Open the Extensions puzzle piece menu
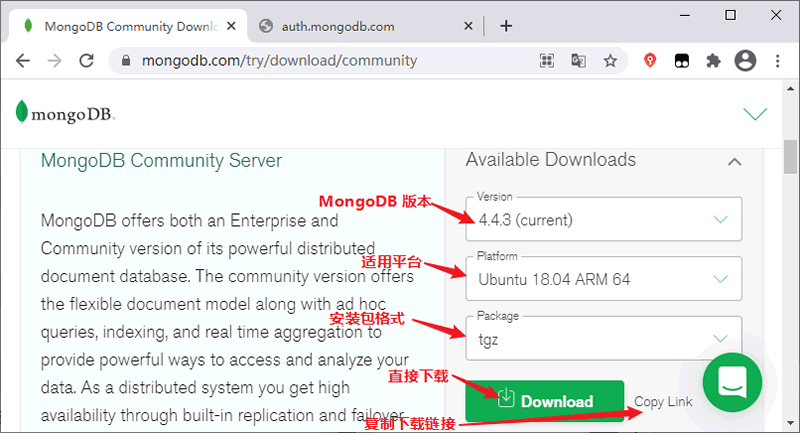This screenshot has height=433, width=800. pos(713,61)
